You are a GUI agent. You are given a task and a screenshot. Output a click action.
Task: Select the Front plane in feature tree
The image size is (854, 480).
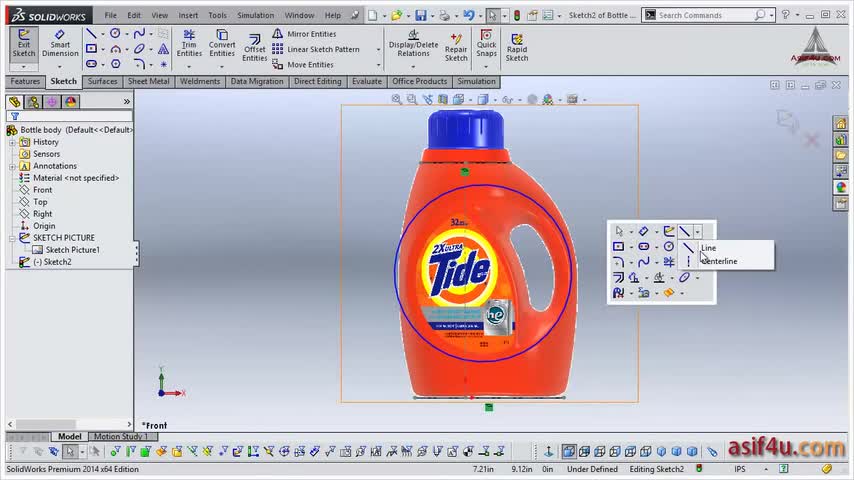pyautogui.click(x=42, y=190)
